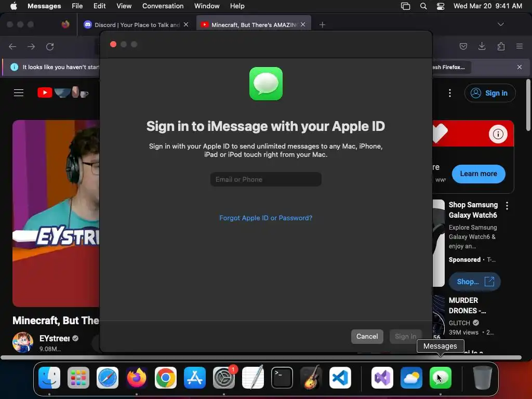The image size is (532, 399).
Task: Open the Window menu
Action: click(x=207, y=6)
